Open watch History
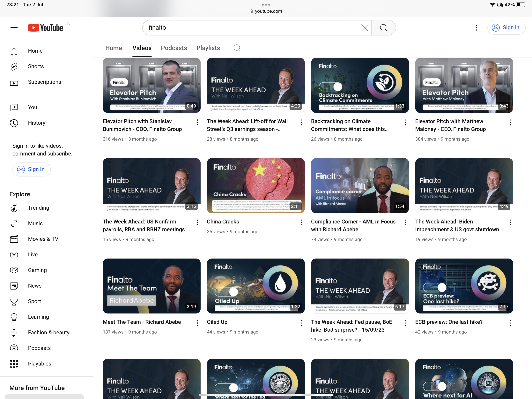The width and height of the screenshot is (532, 399). click(x=37, y=123)
